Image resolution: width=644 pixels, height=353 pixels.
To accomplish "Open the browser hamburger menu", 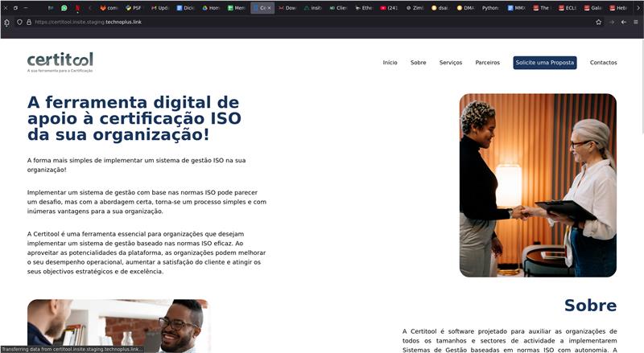I will [x=637, y=22].
